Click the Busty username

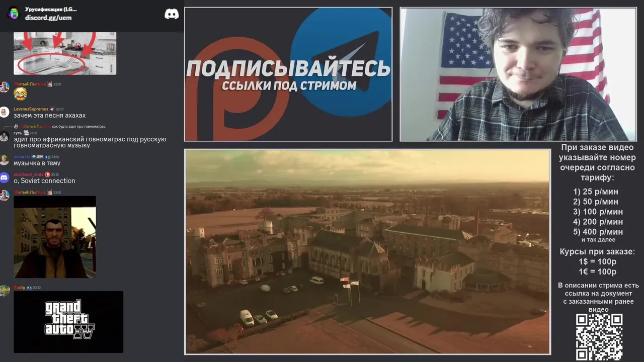click(x=19, y=288)
